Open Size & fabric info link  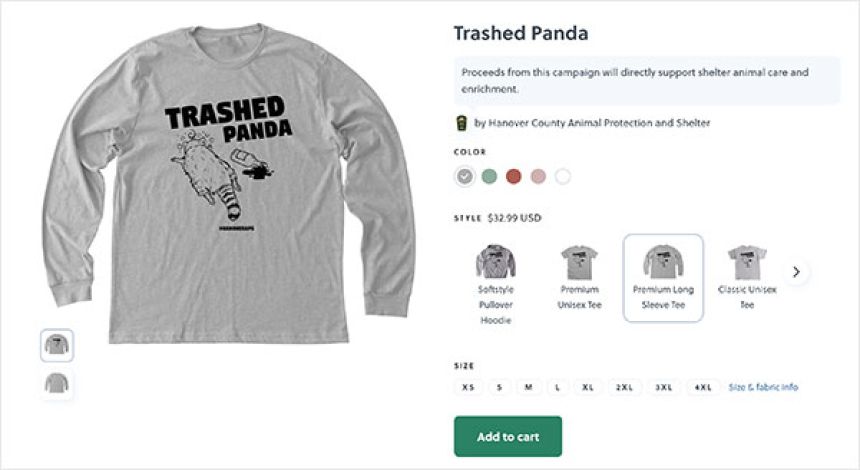pos(763,387)
